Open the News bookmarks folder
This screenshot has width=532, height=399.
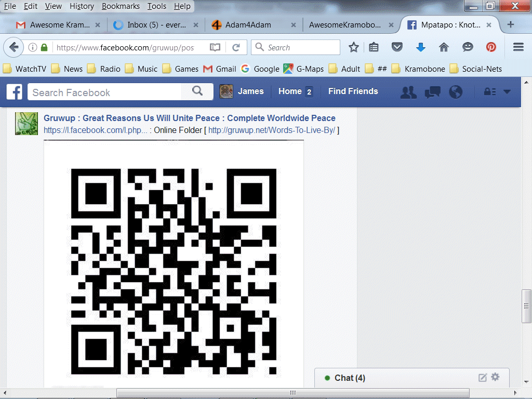point(67,69)
